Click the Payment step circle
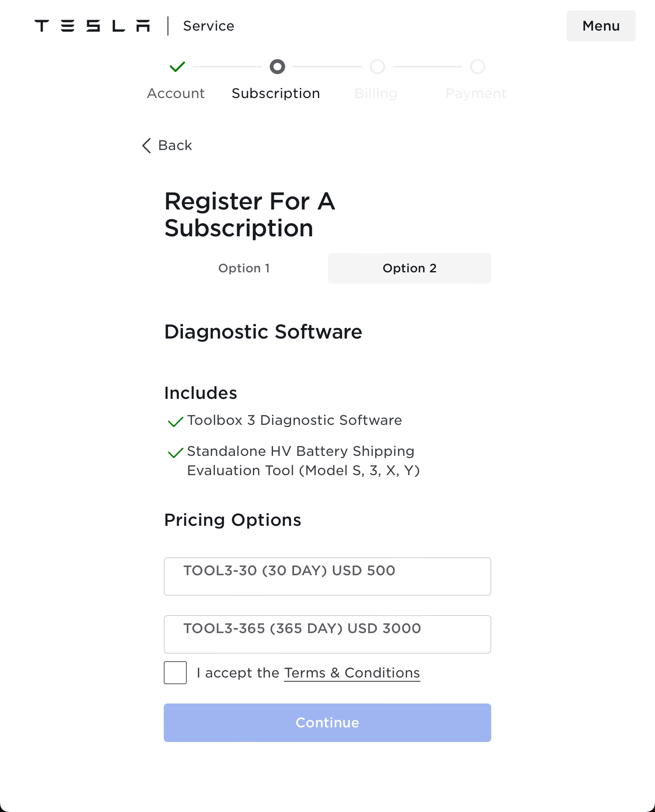The height and width of the screenshot is (812, 655). (477, 67)
